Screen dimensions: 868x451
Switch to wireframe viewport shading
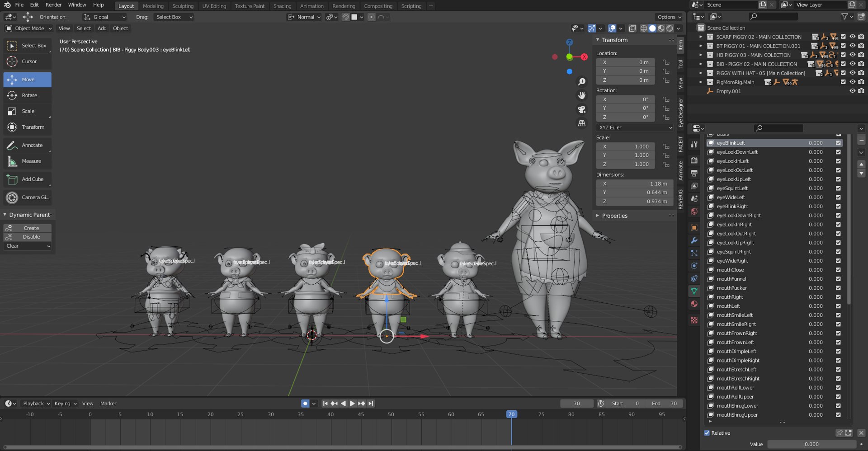coord(644,28)
